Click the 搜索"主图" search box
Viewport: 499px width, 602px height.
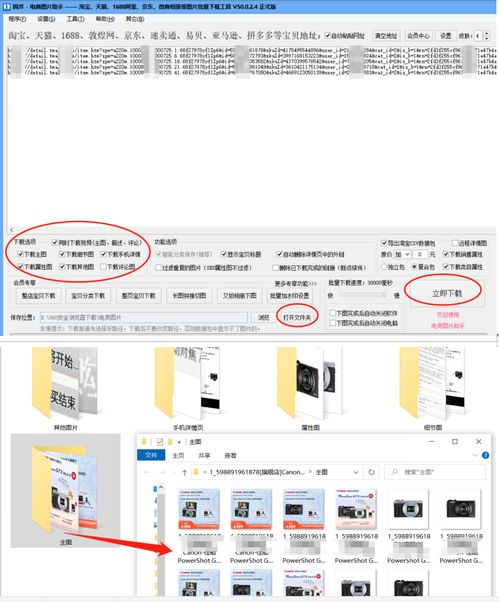pyautogui.click(x=435, y=472)
